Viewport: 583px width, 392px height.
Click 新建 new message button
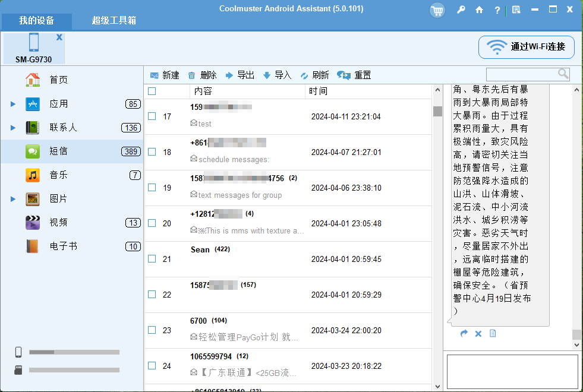pyautogui.click(x=165, y=75)
